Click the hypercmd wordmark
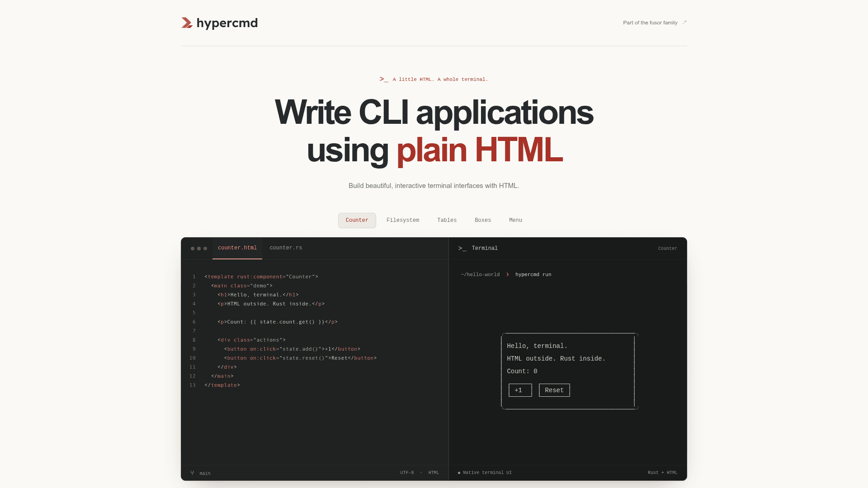 pyautogui.click(x=227, y=23)
